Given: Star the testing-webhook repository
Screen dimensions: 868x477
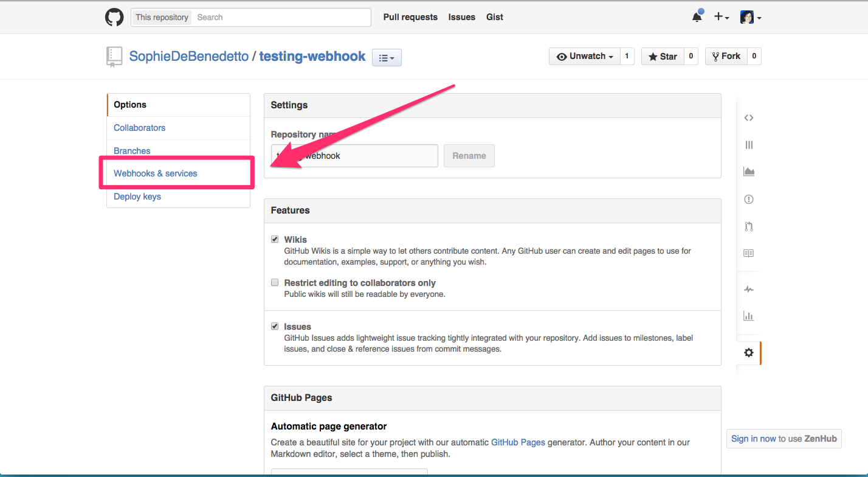Looking at the screenshot, I should (663, 57).
